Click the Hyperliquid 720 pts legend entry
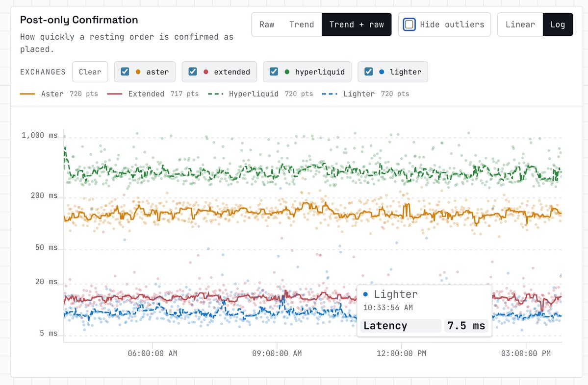 (260, 94)
